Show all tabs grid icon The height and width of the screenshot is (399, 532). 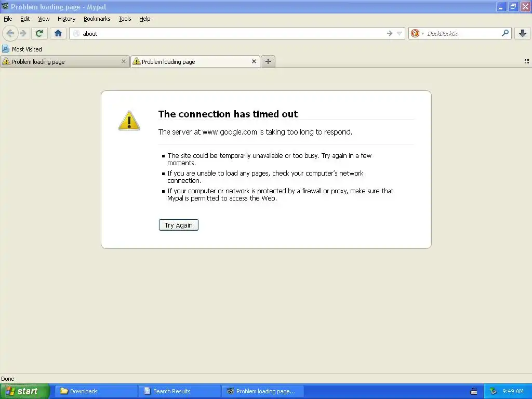pyautogui.click(x=527, y=61)
